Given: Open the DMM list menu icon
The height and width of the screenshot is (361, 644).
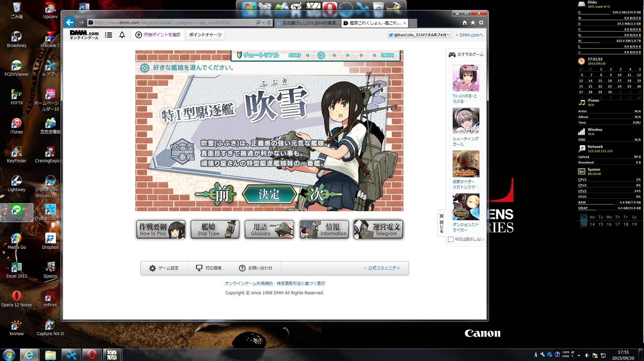Looking at the screenshot, I should (x=108, y=35).
